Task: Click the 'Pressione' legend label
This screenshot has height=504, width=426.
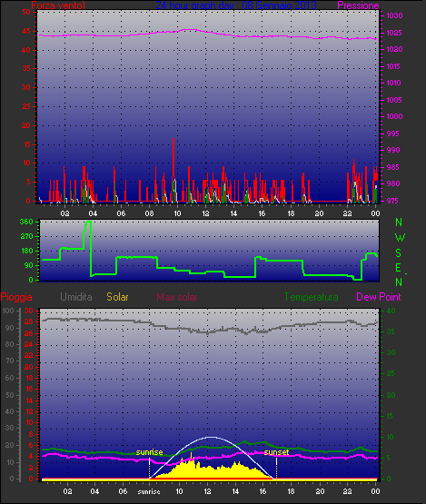Action: 358,5
